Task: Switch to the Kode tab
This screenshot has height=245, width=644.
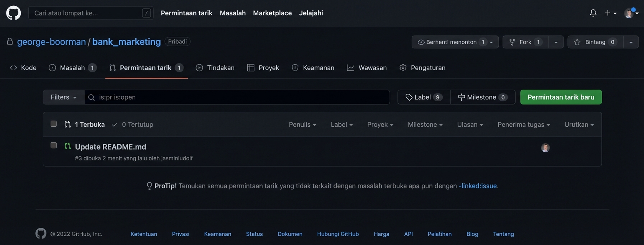Action: point(23,68)
